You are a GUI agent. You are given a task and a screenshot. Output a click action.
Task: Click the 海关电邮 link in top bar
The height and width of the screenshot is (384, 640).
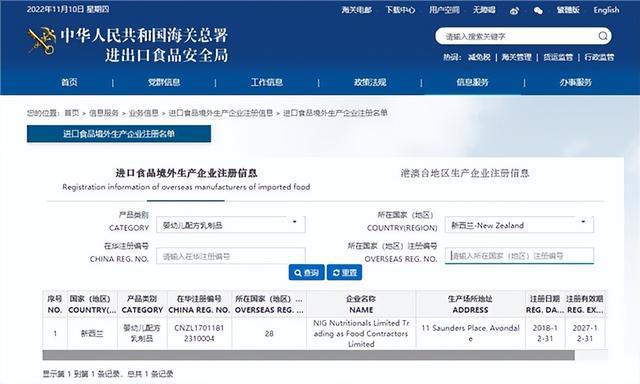[x=357, y=10]
